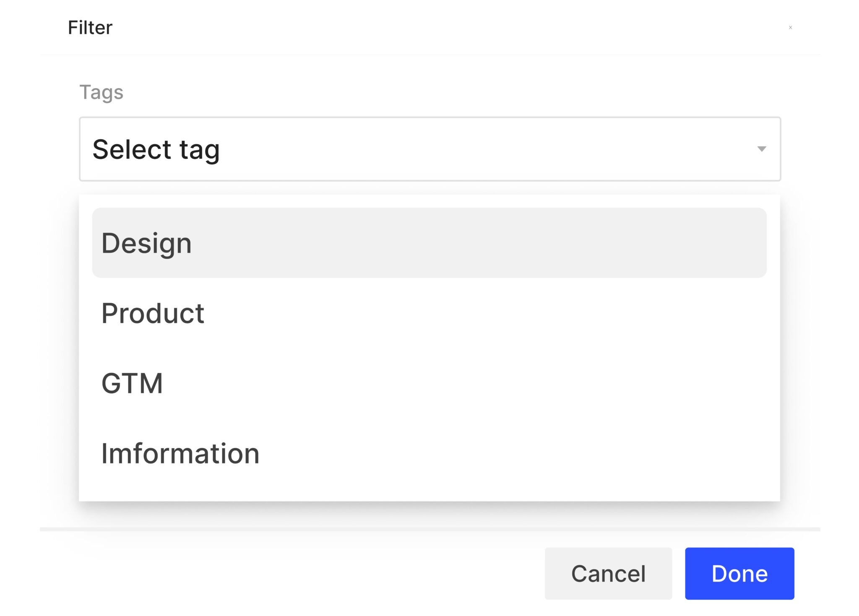Click the dropdown caret in Select tag
This screenshot has width=859, height=616.
pos(762,149)
